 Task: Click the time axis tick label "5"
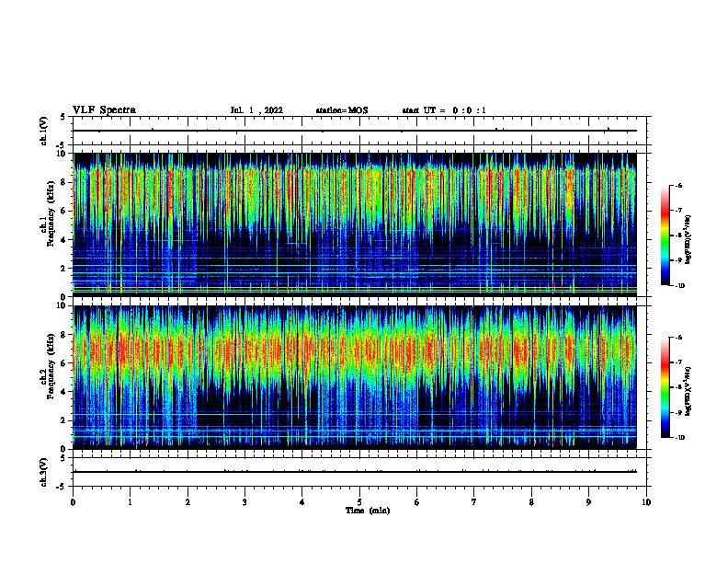[359, 502]
